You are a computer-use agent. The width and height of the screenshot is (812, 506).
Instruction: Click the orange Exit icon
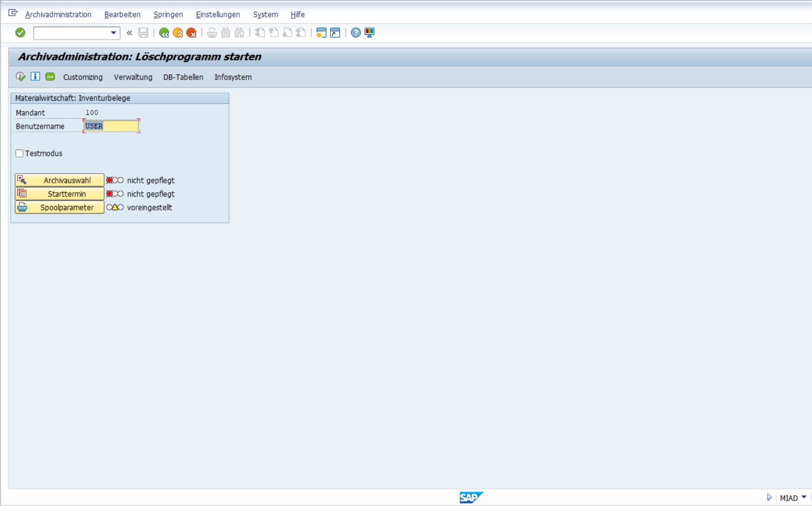pyautogui.click(x=178, y=33)
